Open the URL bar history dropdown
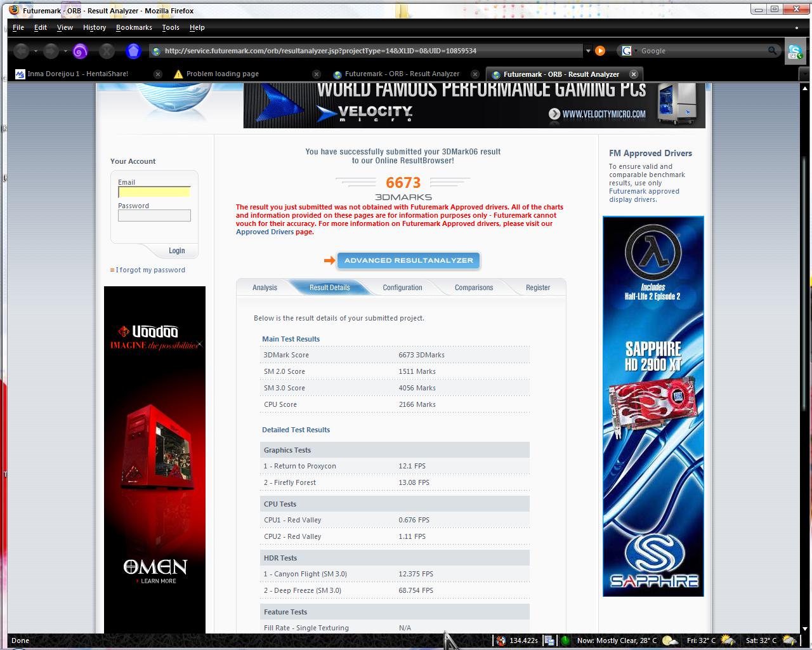812x650 pixels. 588,51
